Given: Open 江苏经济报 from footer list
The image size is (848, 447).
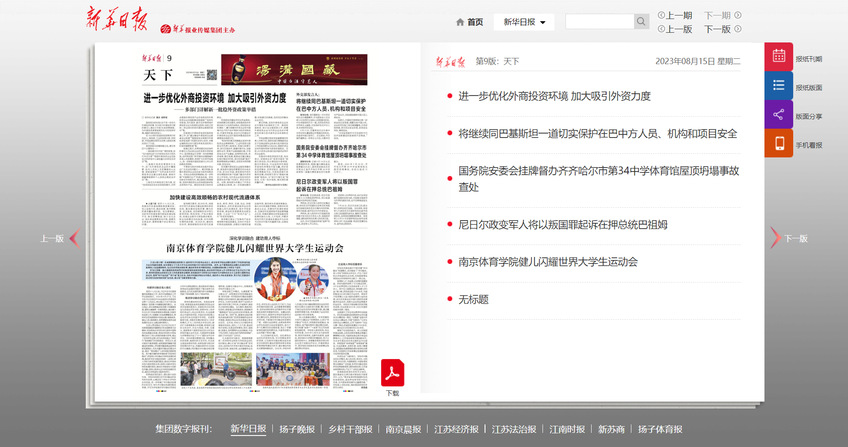Looking at the screenshot, I should (x=457, y=429).
